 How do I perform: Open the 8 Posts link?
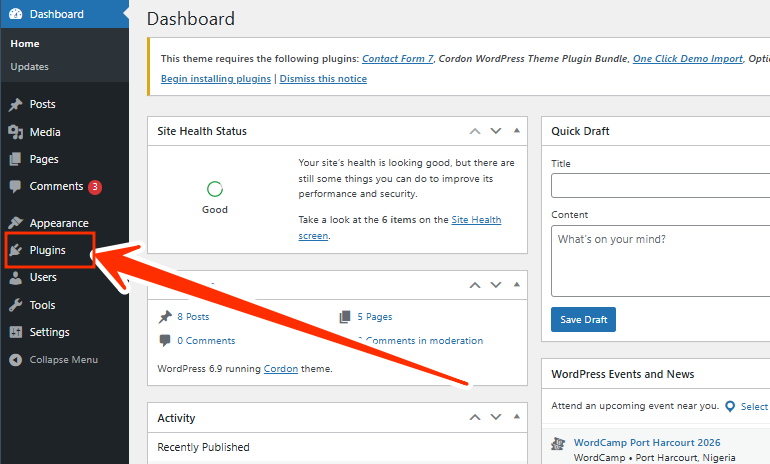(193, 317)
